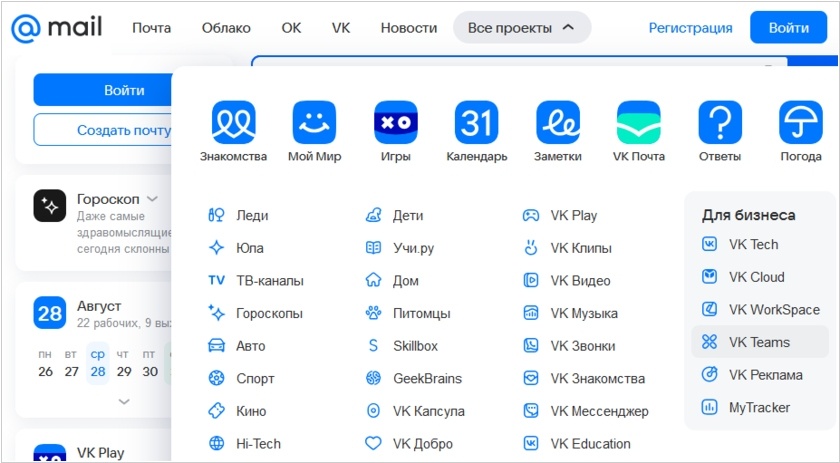Image resolution: width=840 pixels, height=463 pixels.
Task: Click the Питомцы paw icon
Action: (373, 313)
